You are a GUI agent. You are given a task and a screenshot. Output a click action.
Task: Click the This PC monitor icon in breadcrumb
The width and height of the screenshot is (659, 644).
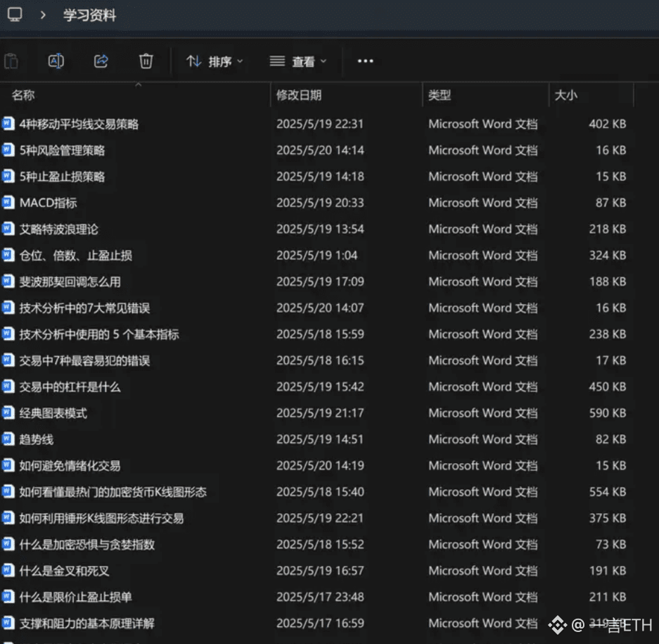point(15,15)
